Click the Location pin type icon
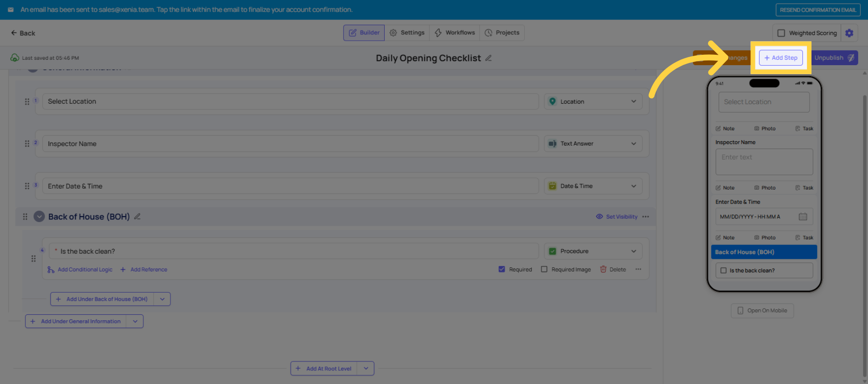This screenshot has height=384, width=868. point(552,101)
